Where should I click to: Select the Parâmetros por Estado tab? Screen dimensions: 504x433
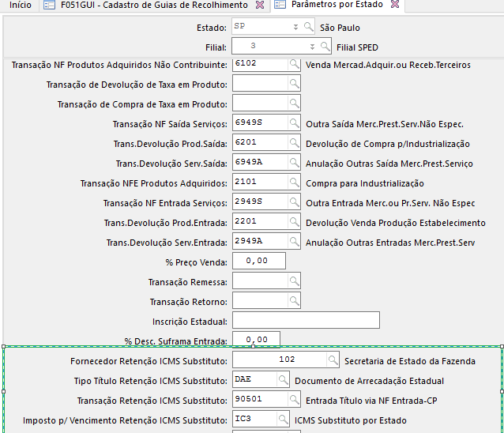(337, 5)
